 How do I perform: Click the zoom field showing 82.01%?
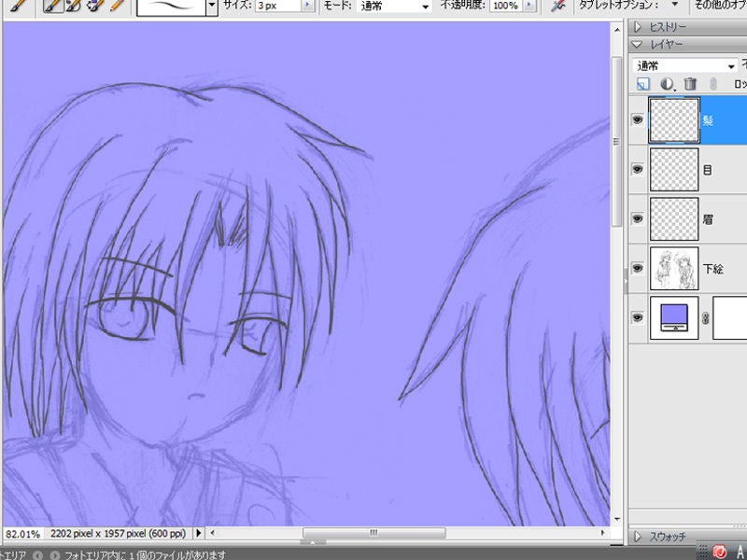click(22, 534)
